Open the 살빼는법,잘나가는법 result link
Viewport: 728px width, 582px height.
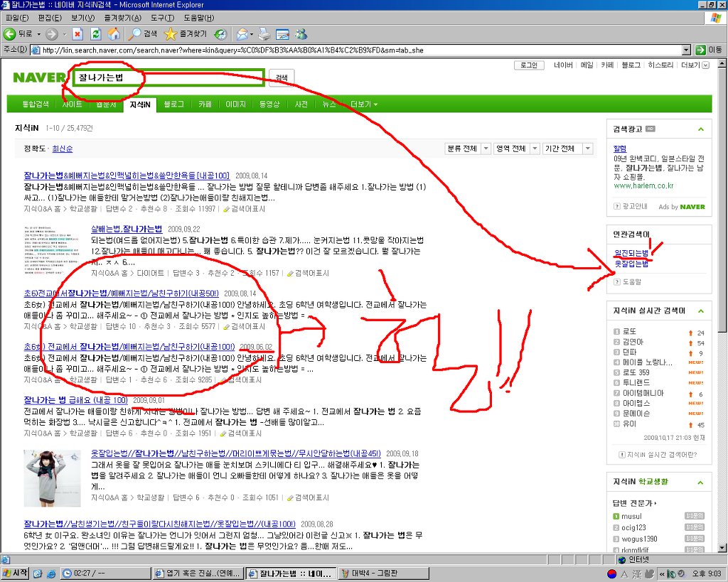pos(127,229)
